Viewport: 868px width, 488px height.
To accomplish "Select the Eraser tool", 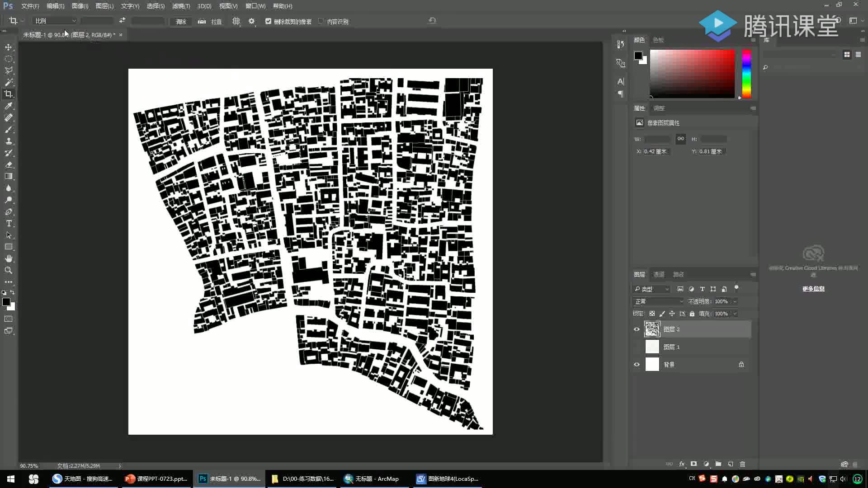I will (x=9, y=164).
